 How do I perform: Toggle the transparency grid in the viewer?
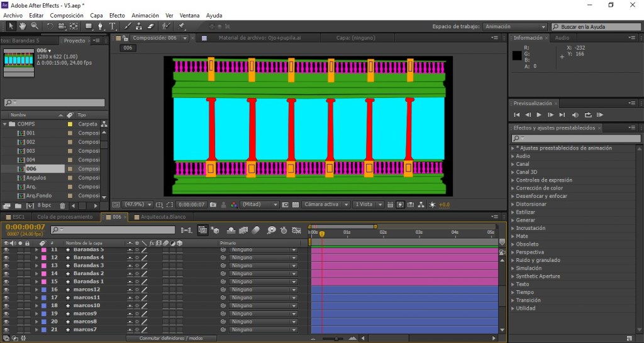[295, 205]
